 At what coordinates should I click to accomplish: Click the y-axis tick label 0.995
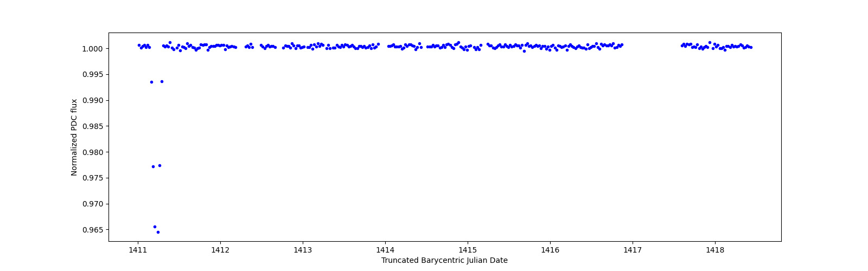(x=93, y=75)
